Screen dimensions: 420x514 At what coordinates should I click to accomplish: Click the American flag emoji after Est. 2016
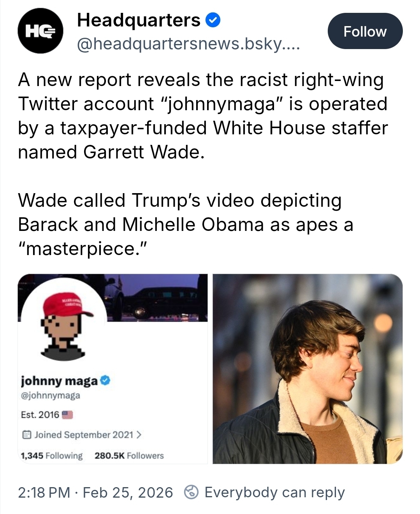(67, 414)
